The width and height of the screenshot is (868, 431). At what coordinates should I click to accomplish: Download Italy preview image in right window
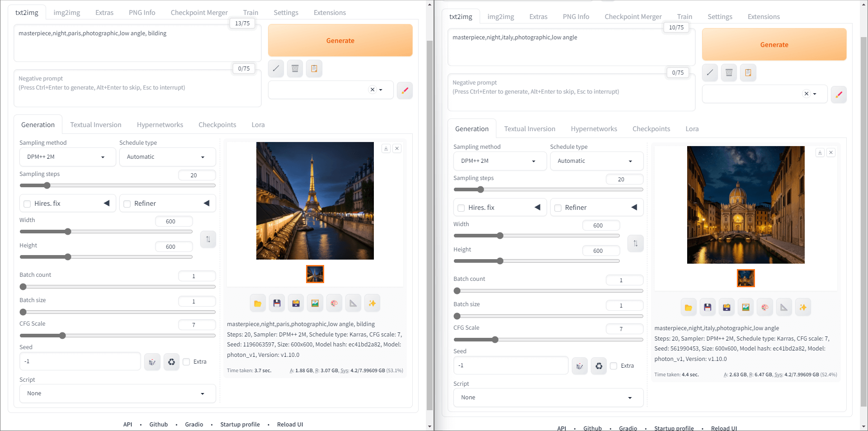click(820, 152)
